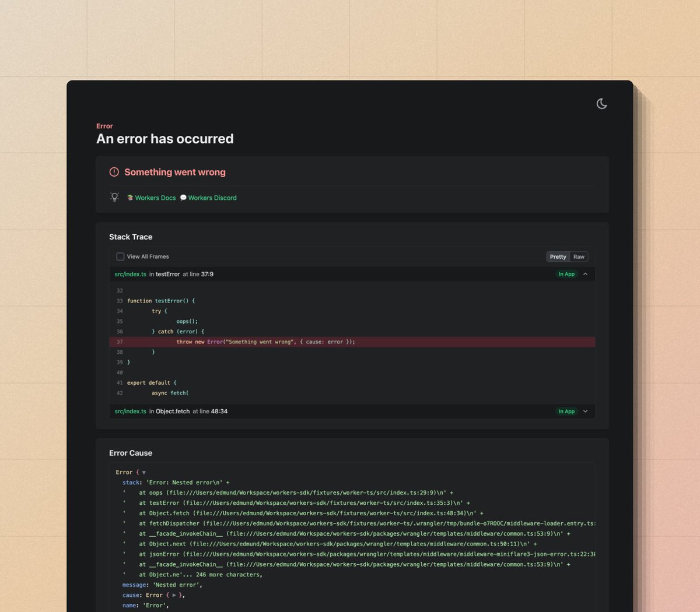Enable the View All Frames checkbox
This screenshot has width=700, height=612.
click(x=120, y=256)
